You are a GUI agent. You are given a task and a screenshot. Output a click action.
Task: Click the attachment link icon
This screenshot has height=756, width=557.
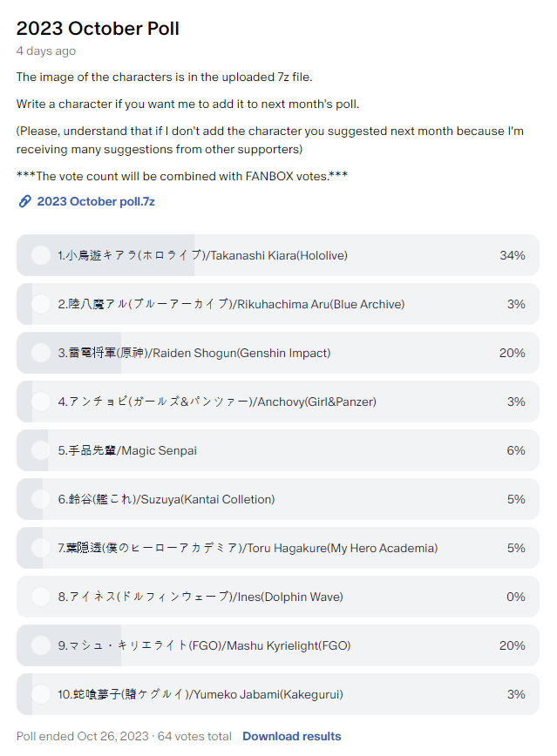[x=24, y=201]
